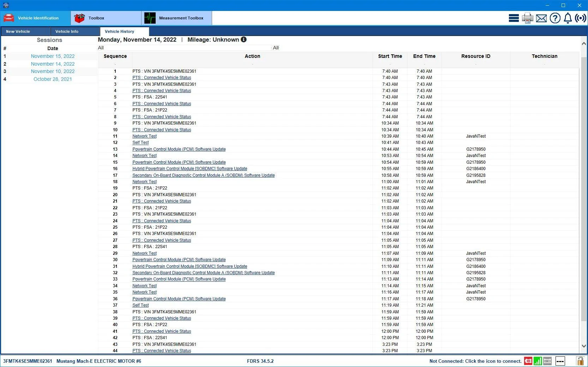Open Secondary OBD Module A update, sequence 17

pos(203,175)
